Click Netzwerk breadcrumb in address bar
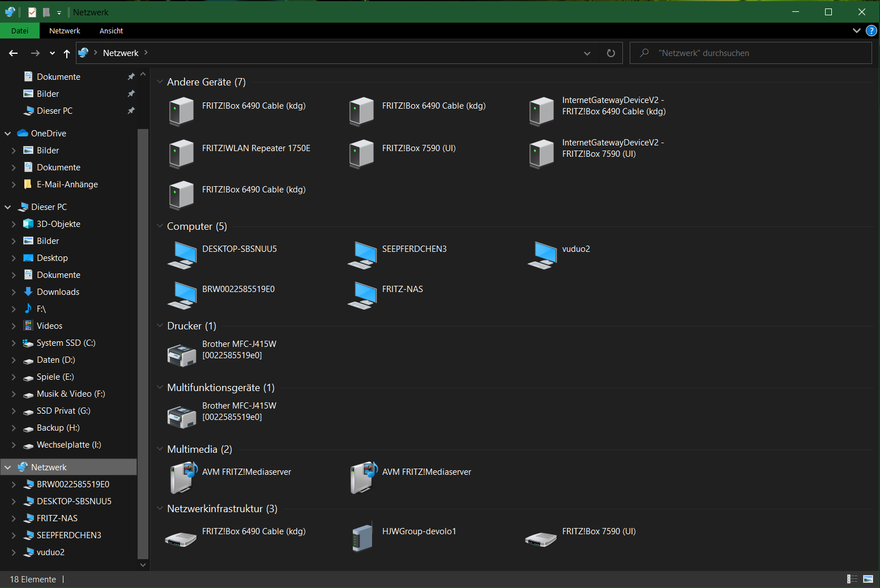This screenshot has height=588, width=880. click(121, 53)
